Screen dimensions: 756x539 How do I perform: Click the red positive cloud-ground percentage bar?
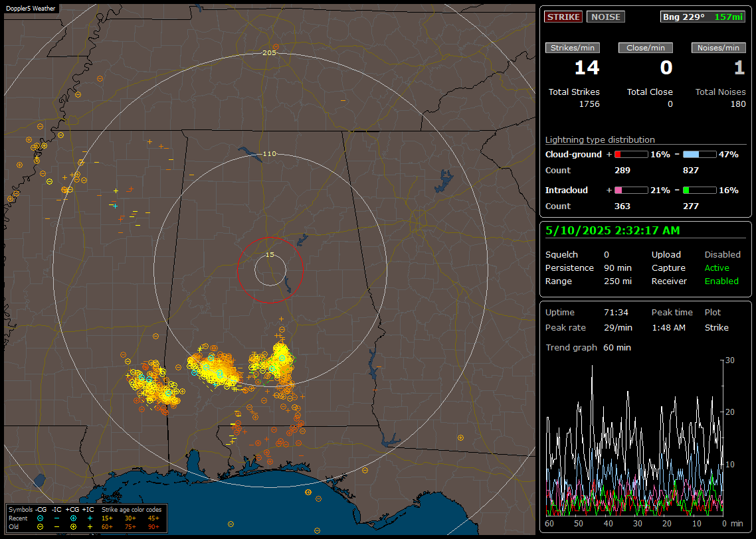pos(631,155)
